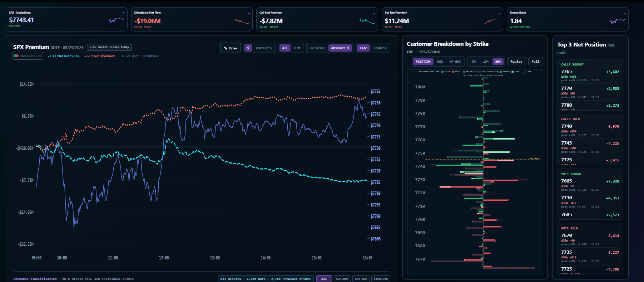The width and height of the screenshot is (644, 282).
Task: Select puts sold strike 7670 row
Action: tap(590, 239)
